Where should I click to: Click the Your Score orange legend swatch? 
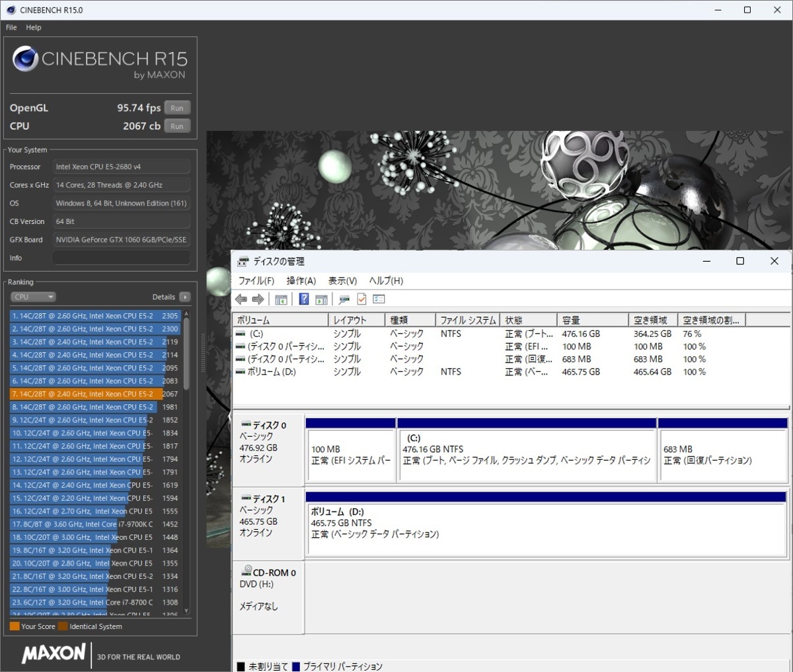tap(15, 626)
